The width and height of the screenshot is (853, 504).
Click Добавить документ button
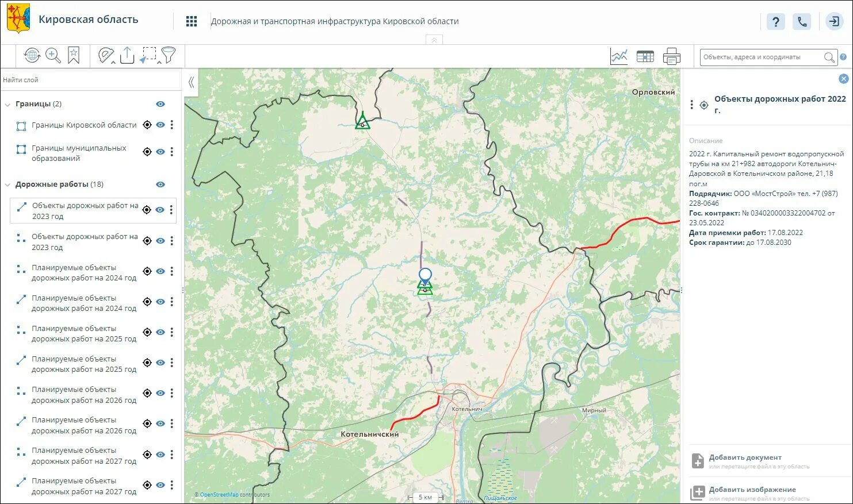tap(745, 457)
